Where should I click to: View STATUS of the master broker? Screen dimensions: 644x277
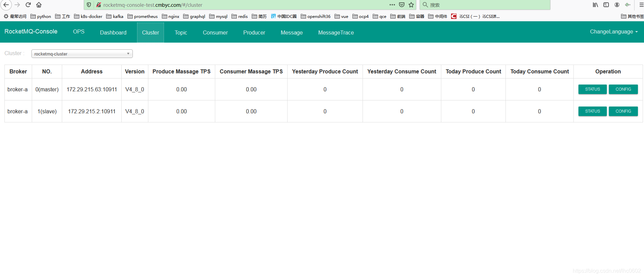click(x=592, y=89)
